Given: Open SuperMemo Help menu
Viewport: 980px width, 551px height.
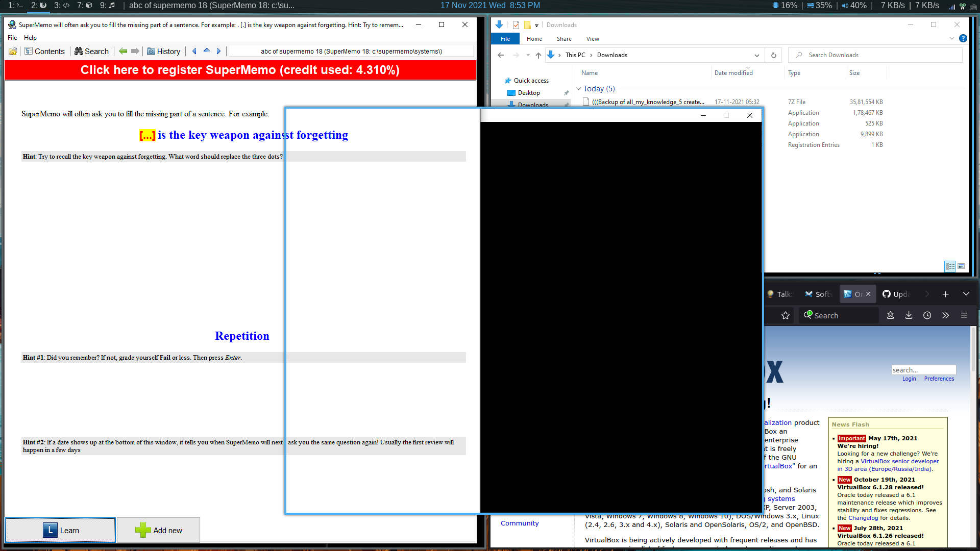Looking at the screenshot, I should pyautogui.click(x=30, y=38).
